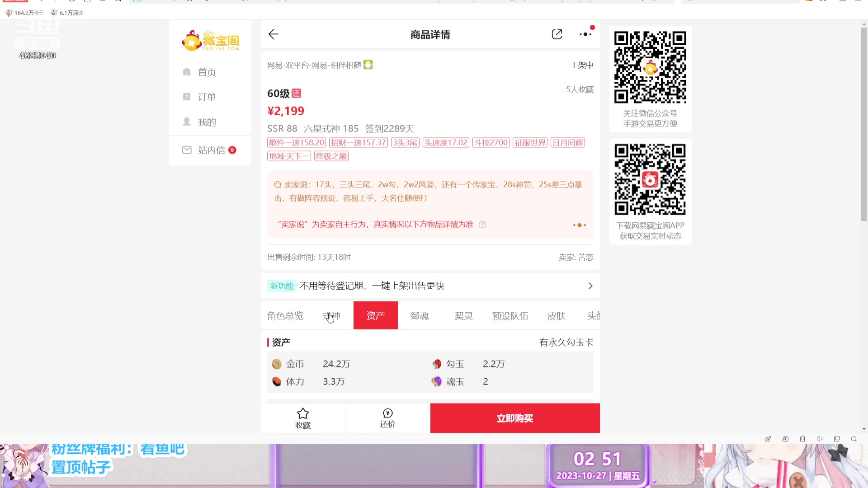Viewport: 868px width, 488px height.
Task: Click the question mark help icon
Action: pyautogui.click(x=482, y=225)
